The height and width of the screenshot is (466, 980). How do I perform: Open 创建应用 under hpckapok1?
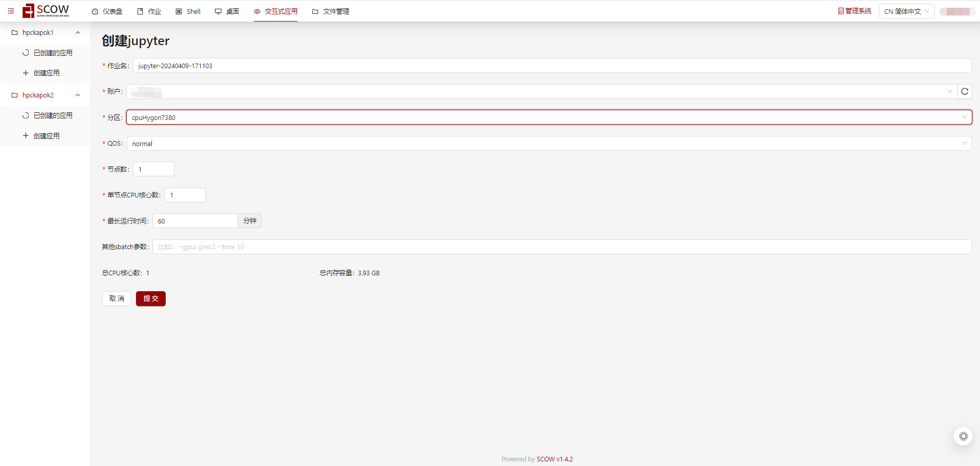point(41,73)
